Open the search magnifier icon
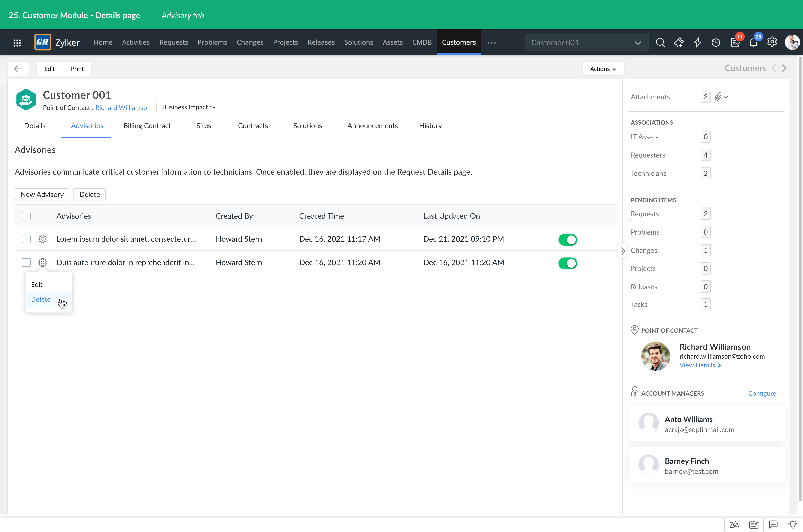This screenshot has height=532, width=803. click(x=660, y=42)
